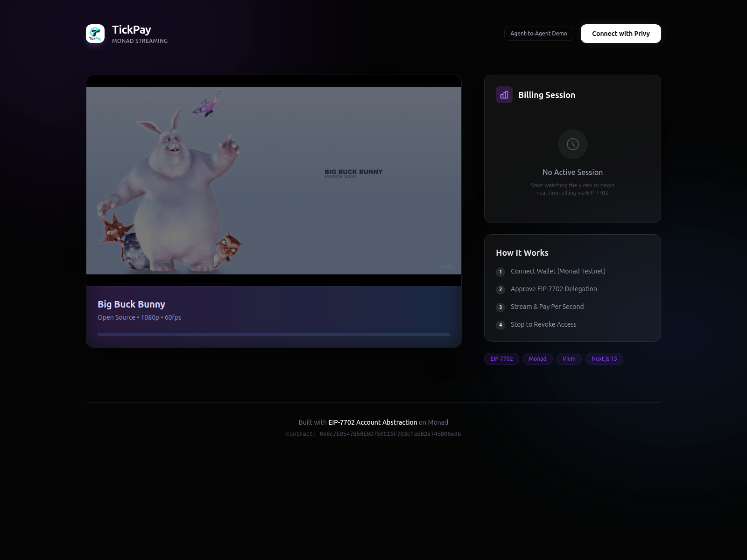Click step 3 number badge
This screenshot has height=560, width=747.
(500, 307)
